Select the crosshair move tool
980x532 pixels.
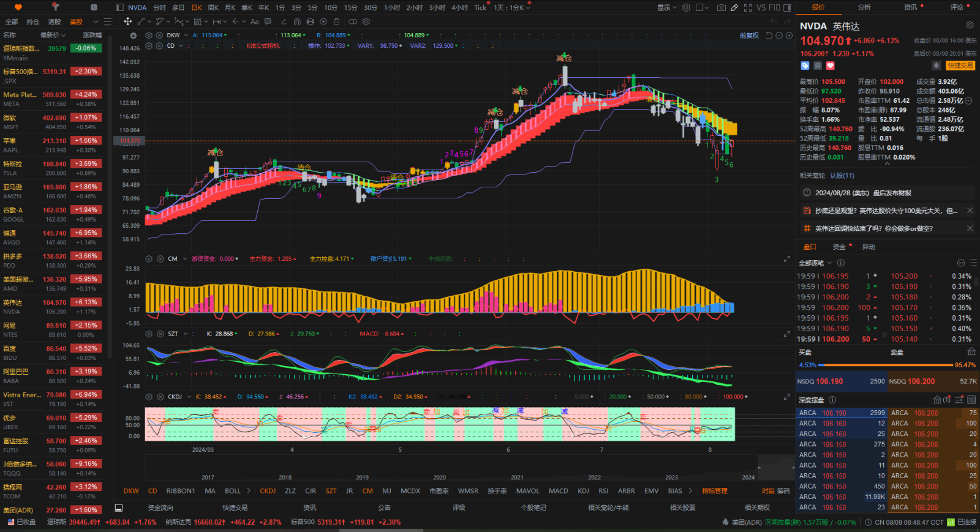click(127, 21)
